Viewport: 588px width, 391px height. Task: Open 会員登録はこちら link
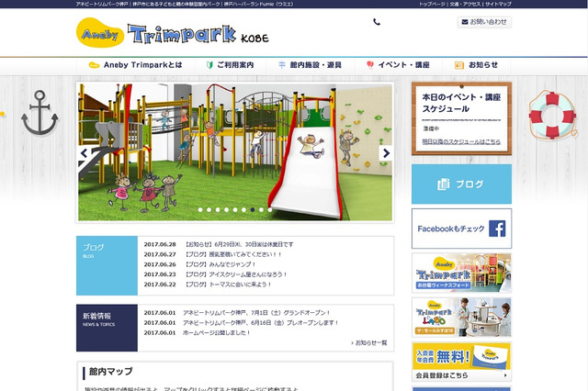pos(461,375)
